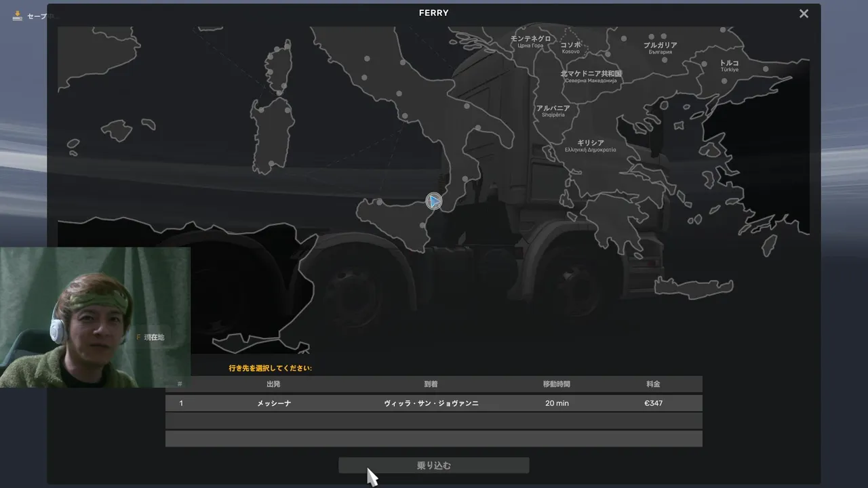The height and width of the screenshot is (488, 868).
Task: Click the €347 fare cell
Action: pos(654,403)
